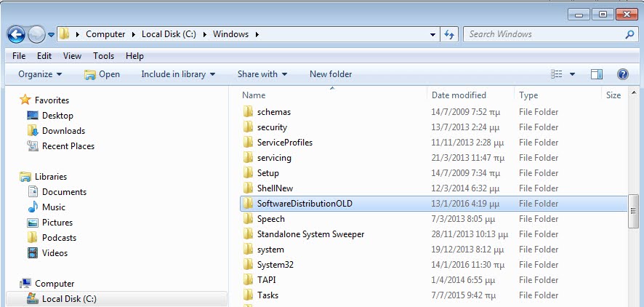
Task: Click the file list scrollbar thumb
Action: [x=633, y=211]
